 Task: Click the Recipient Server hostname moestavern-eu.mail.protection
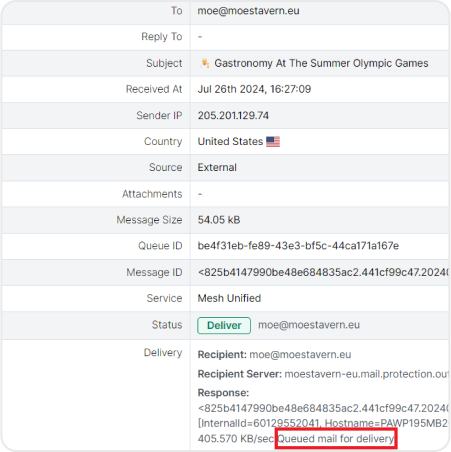coord(366,374)
